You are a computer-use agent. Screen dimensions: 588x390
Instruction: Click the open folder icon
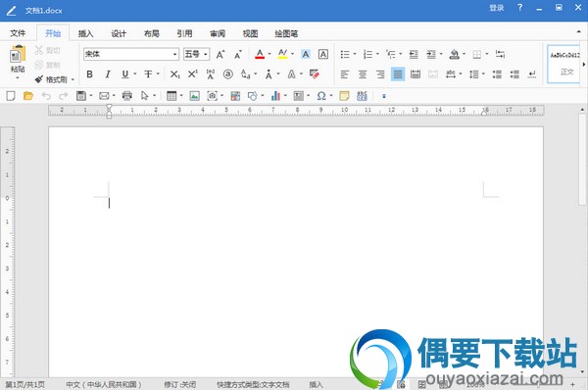(28, 96)
